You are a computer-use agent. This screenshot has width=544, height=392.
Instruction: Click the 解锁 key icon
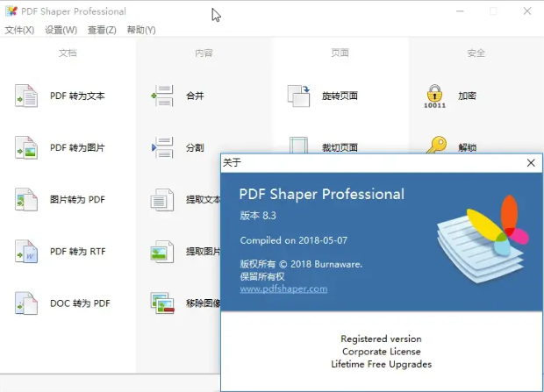point(436,145)
